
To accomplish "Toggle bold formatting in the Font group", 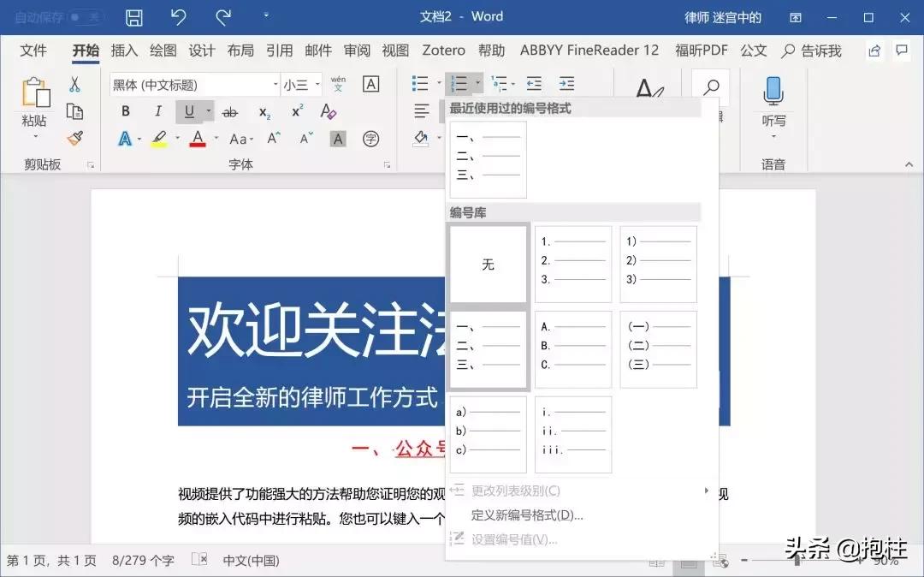I will point(125,110).
